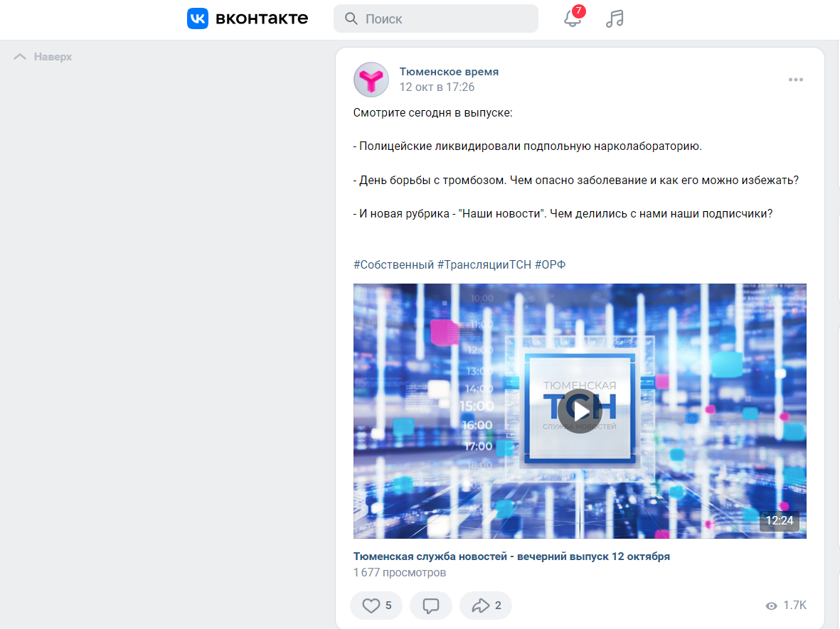Open the music note player icon
Image resolution: width=840 pixels, height=629 pixels.
pyautogui.click(x=615, y=18)
